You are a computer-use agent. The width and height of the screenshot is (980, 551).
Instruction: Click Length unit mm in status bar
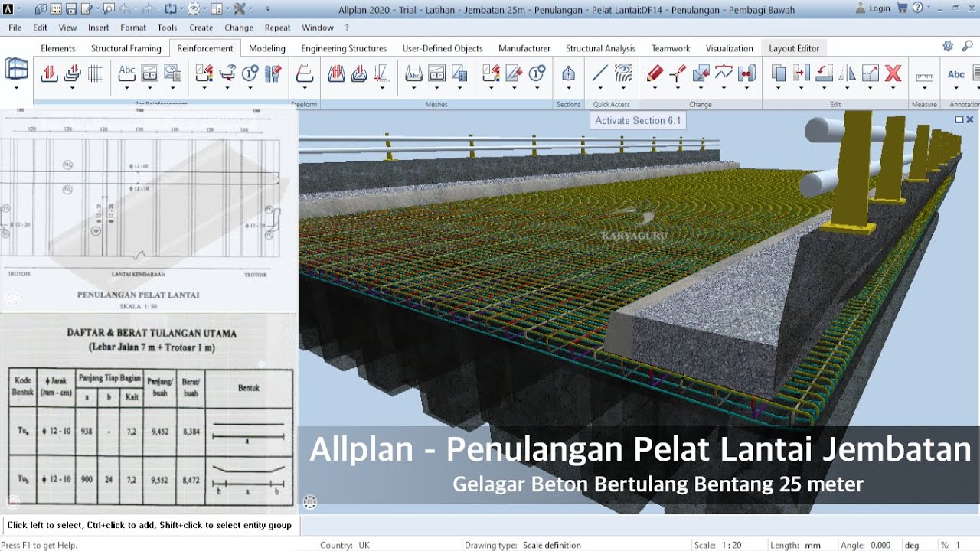(x=812, y=545)
